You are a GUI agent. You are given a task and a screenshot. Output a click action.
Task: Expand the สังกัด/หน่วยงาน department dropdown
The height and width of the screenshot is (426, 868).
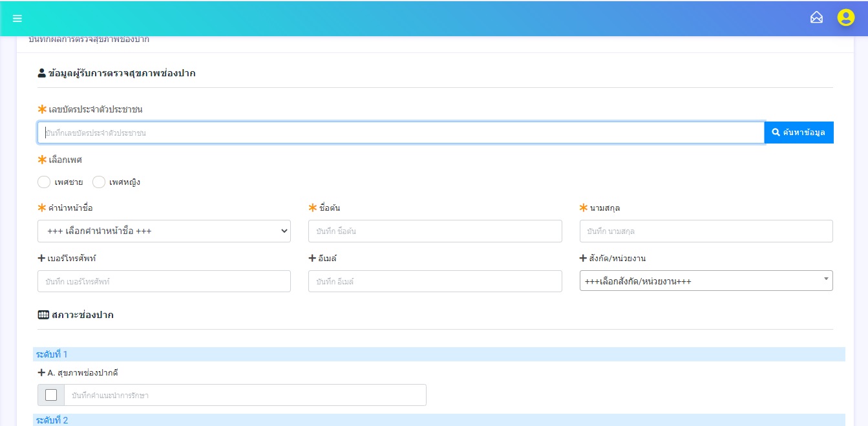tap(706, 281)
